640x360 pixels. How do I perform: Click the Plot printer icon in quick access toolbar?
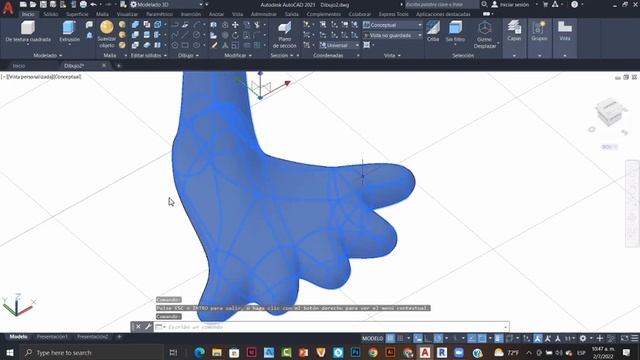(83, 4)
